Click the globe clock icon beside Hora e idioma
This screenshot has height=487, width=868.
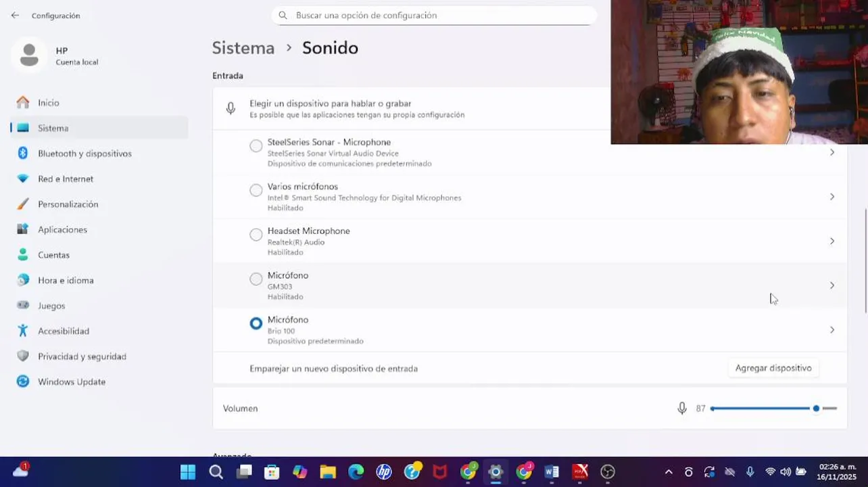click(x=23, y=280)
